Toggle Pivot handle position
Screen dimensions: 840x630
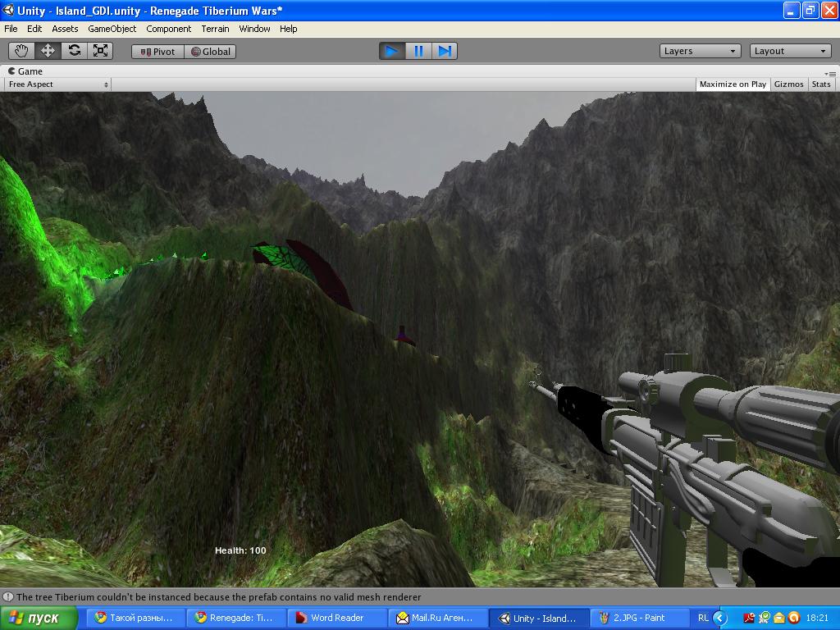[157, 52]
